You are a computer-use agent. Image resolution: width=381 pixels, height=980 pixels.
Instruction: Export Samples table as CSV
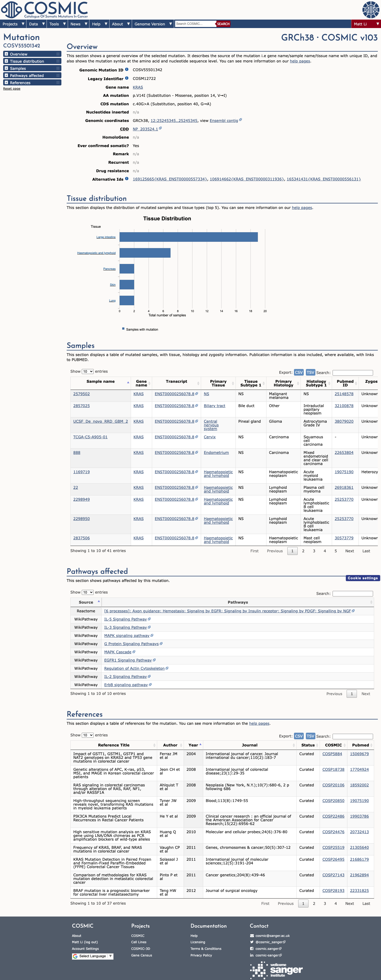299,372
